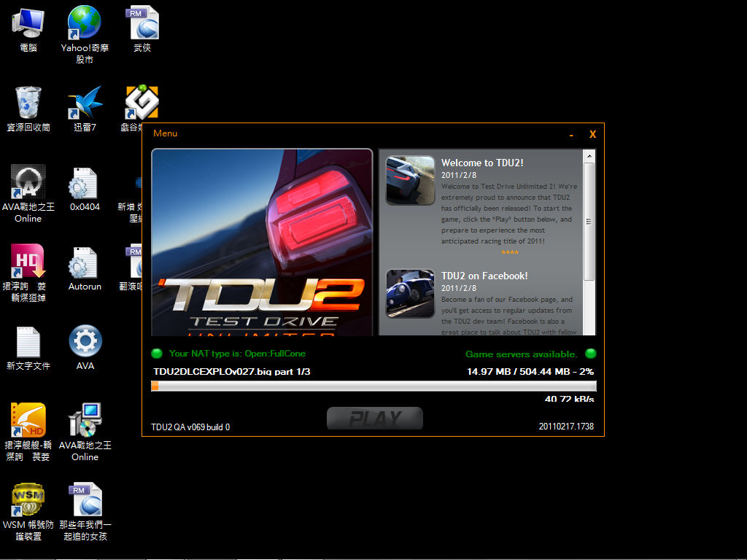The height and width of the screenshot is (560, 747).
Task: Click the Welcome to TDU2 news thumbnail
Action: point(410,180)
